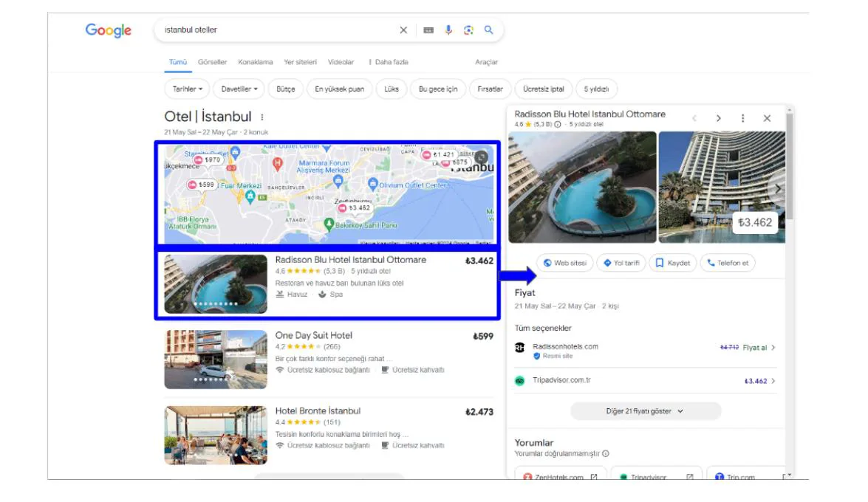Expand the map with the corner icon
868x502 pixels.
click(481, 157)
